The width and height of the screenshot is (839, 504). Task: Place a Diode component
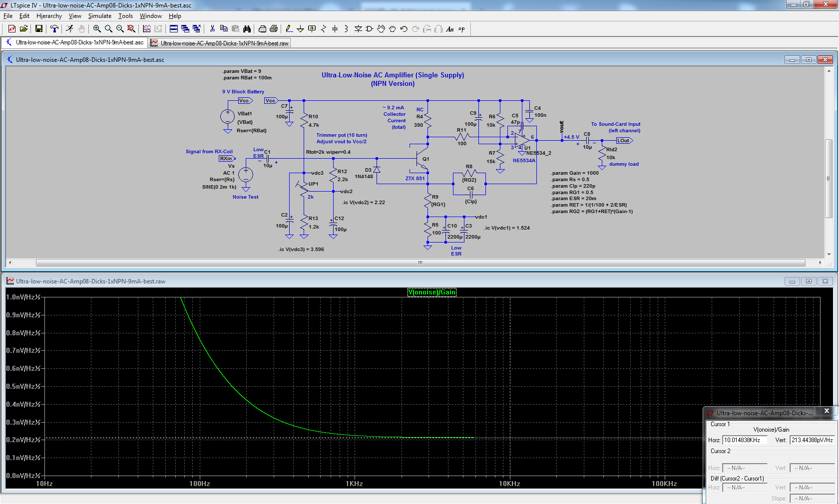tap(358, 29)
